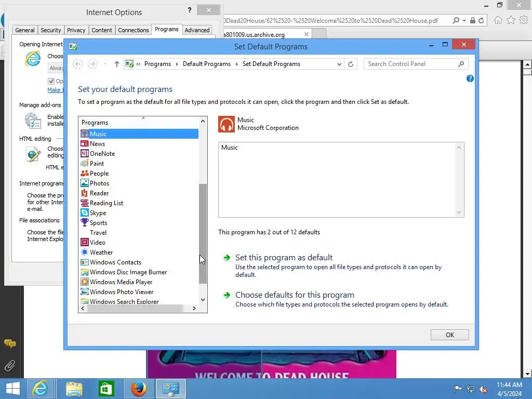Click the search magnifier in Search Control Panel
This screenshot has height=399, width=532.
point(461,64)
